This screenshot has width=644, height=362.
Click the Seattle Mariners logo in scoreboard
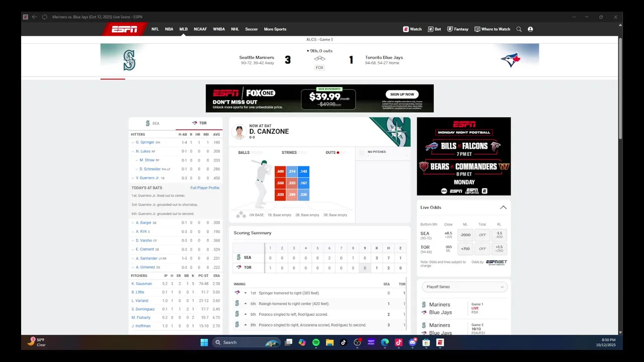coord(129,60)
